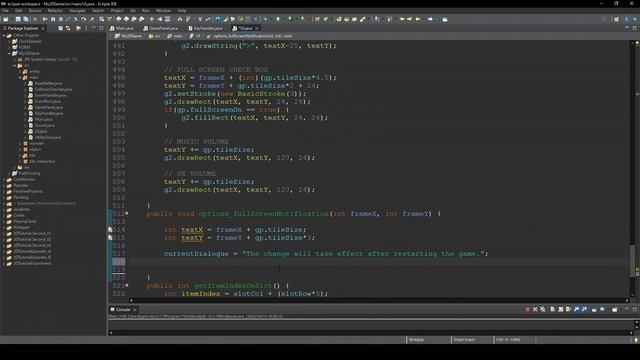Screen dimensions: 640x360
Task: Click the Forward navigation arrow in toolbar
Action: point(430,19)
